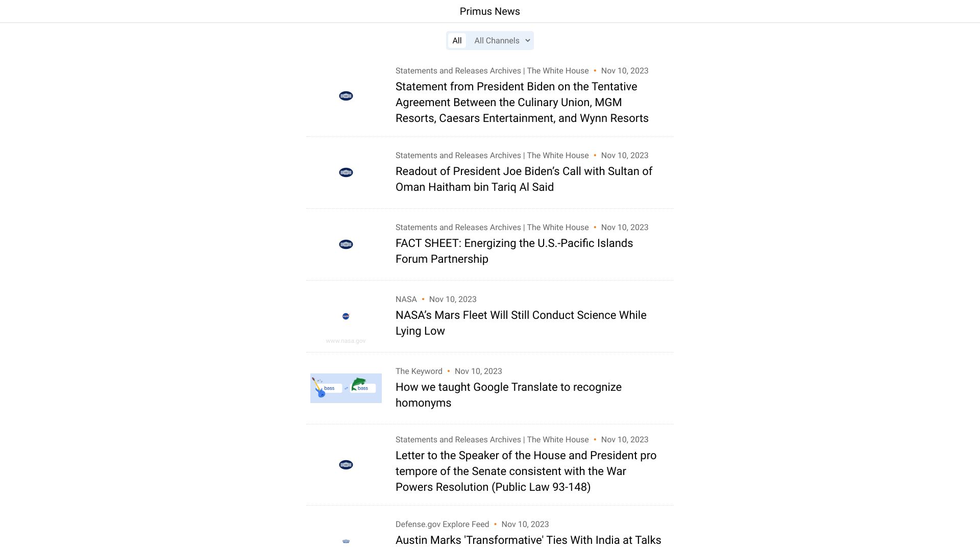Open Statement on Culinary Union tentative agreement
The width and height of the screenshot is (980, 551).
(522, 103)
